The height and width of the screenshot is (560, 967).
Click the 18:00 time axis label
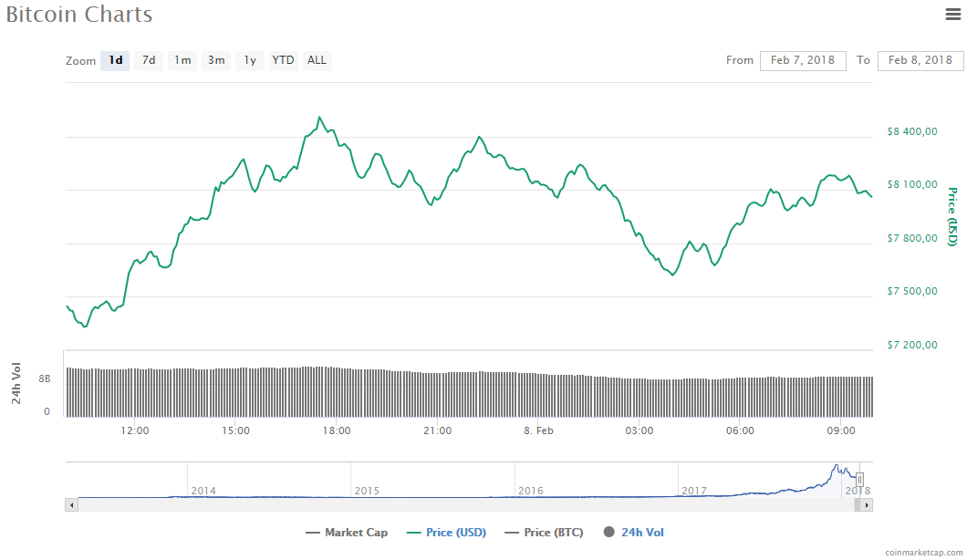point(336,430)
